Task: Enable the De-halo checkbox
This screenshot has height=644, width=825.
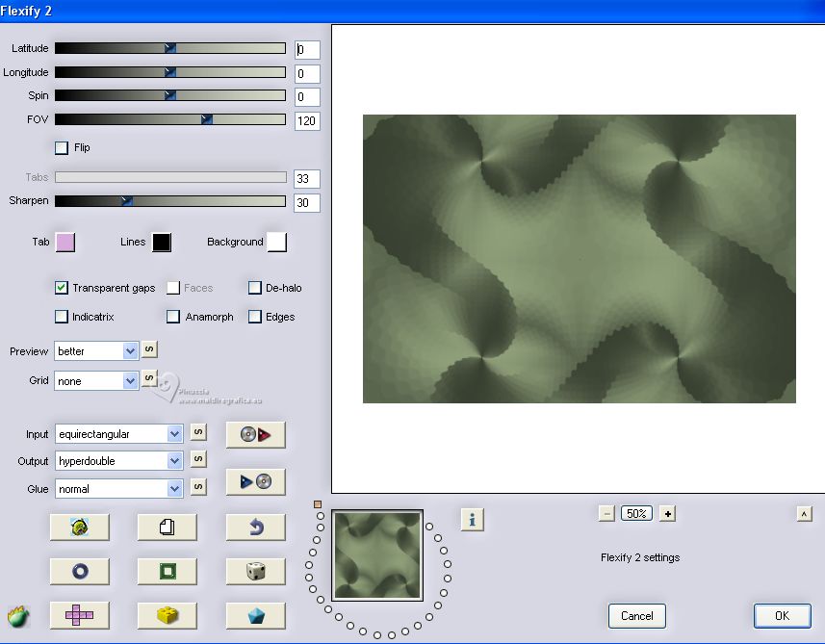Action: tap(255, 288)
